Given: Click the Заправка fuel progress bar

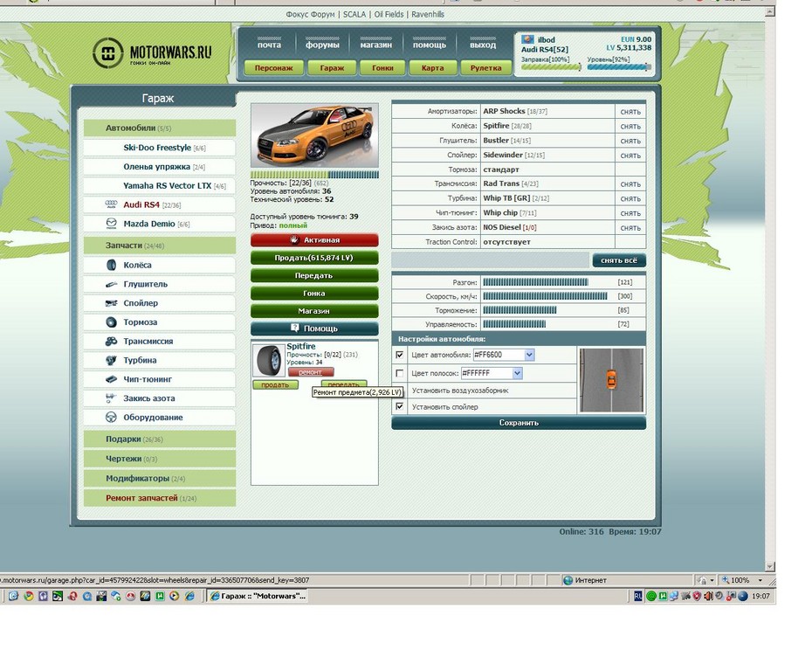Looking at the screenshot, I should click(x=551, y=67).
